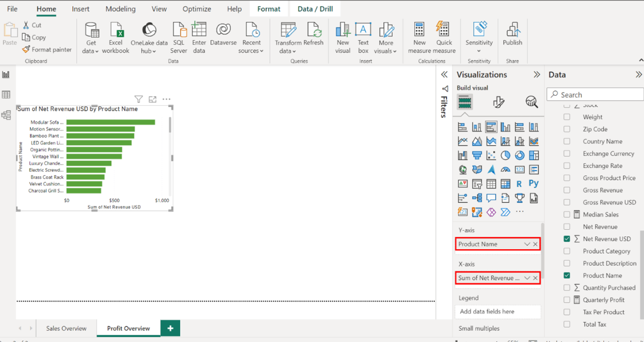644x342 pixels.
Task: Expand the Sensitivity dropdown
Action: click(x=479, y=51)
